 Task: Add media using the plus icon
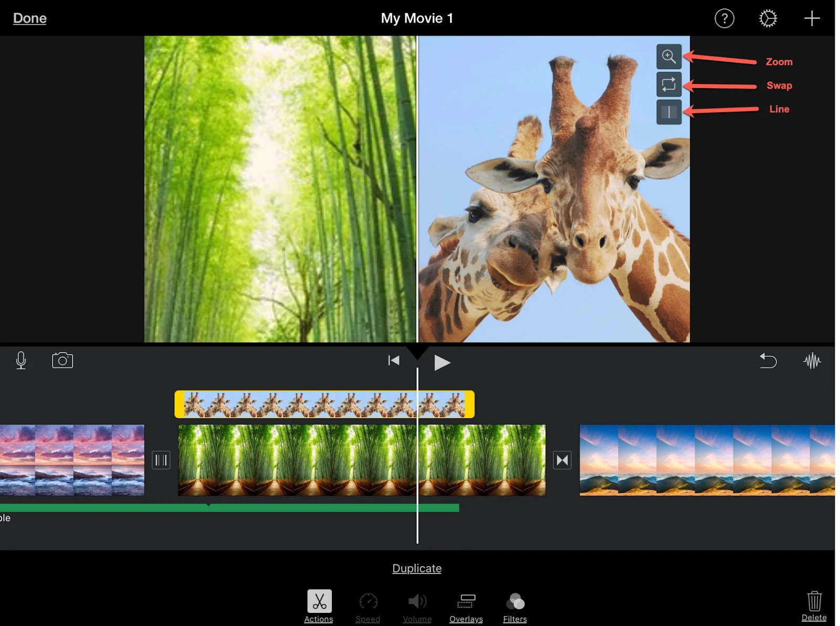point(811,18)
